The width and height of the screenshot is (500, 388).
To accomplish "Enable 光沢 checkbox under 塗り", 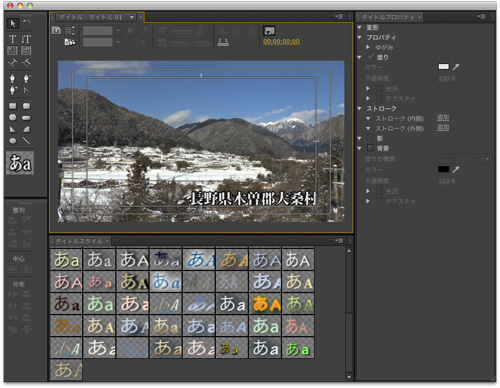I will (x=379, y=88).
